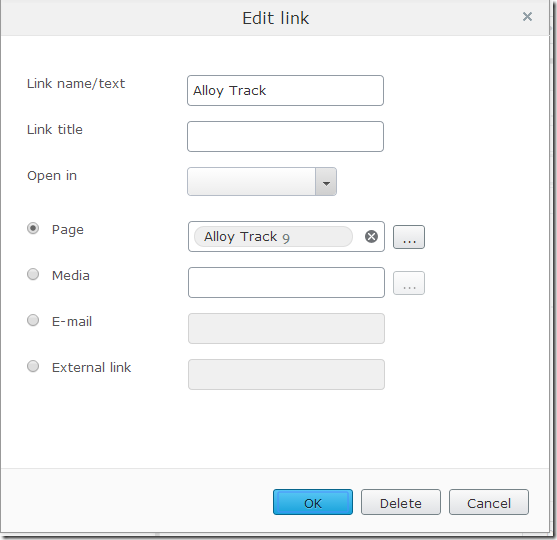557x540 pixels.
Task: Choose the E-mail radio option
Action: [33, 320]
